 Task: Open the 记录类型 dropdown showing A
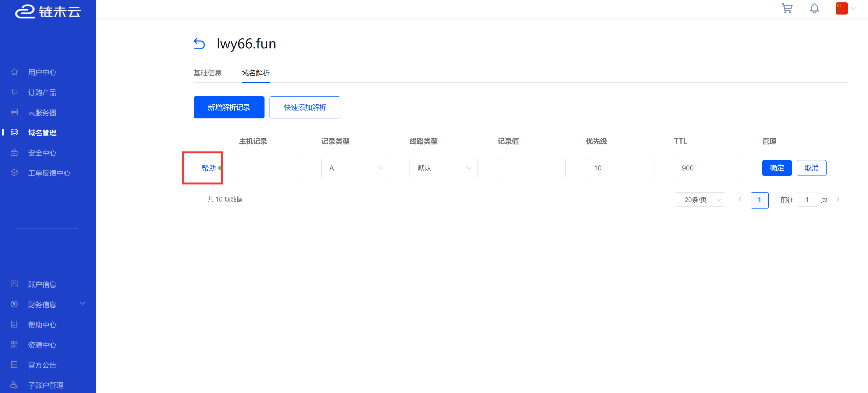click(355, 168)
